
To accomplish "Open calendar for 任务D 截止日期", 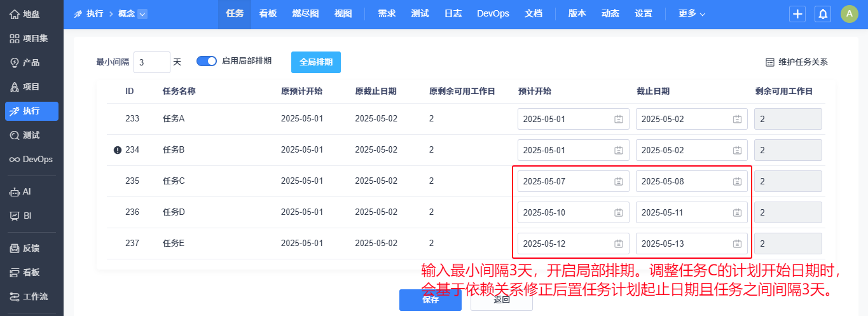I will pos(737,212).
